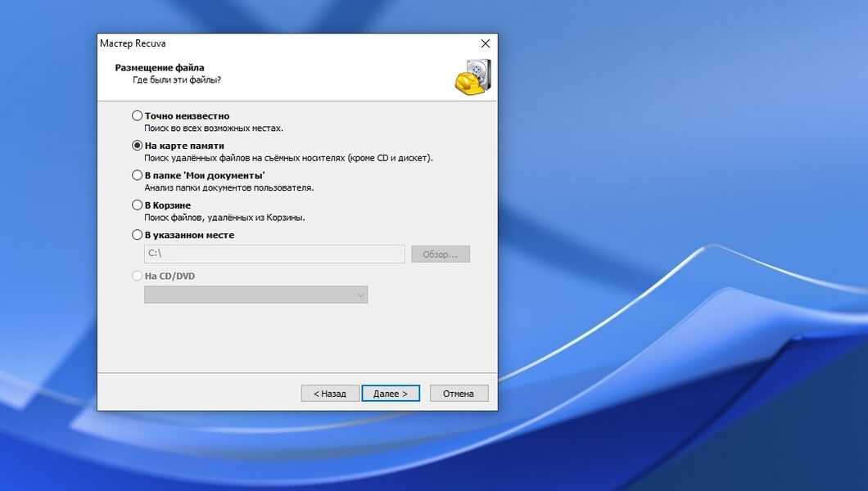Click the "Размещение файла" heading
868x491 pixels.
[159, 67]
